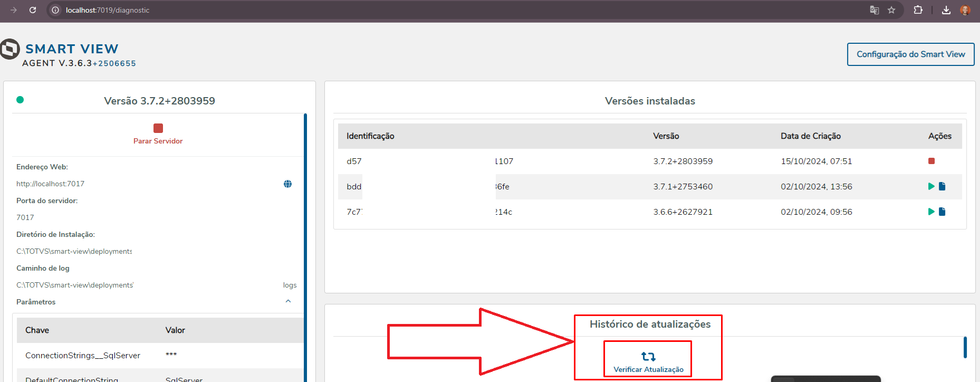Screen dimensions: 980x382
Task: Click date cell 02/10/2024, 09:56
Action: [816, 212]
